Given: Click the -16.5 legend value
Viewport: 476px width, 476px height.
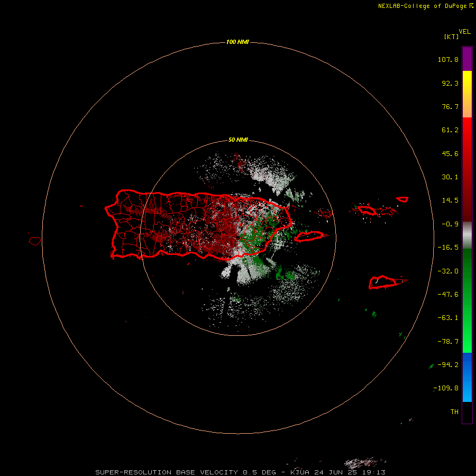Looking at the screenshot, I should [x=448, y=248].
